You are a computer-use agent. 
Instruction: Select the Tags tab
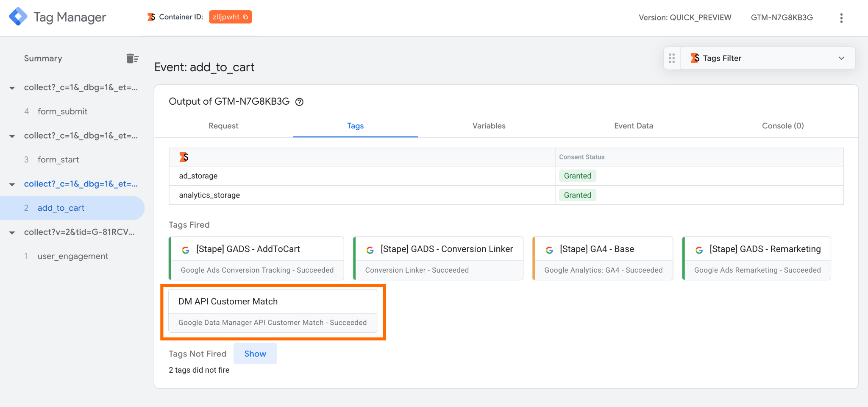355,126
